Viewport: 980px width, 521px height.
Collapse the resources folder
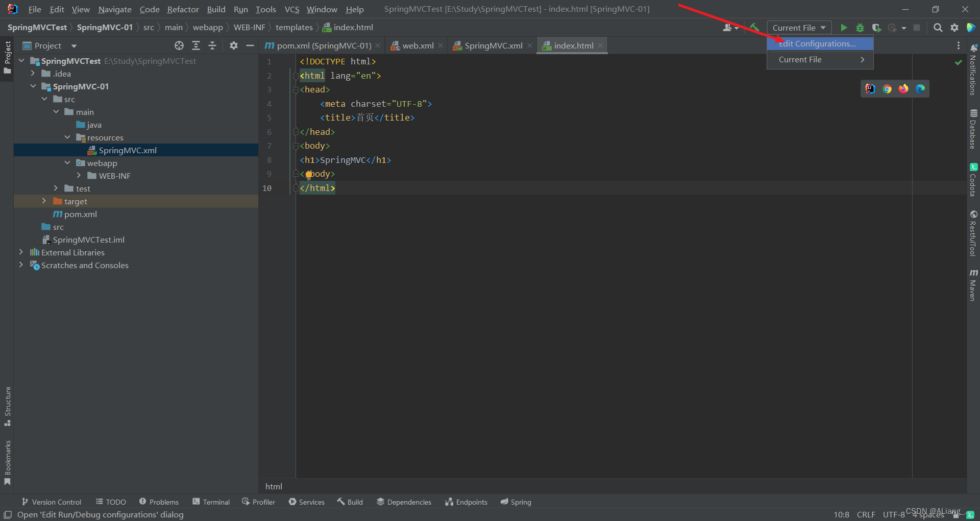point(67,137)
